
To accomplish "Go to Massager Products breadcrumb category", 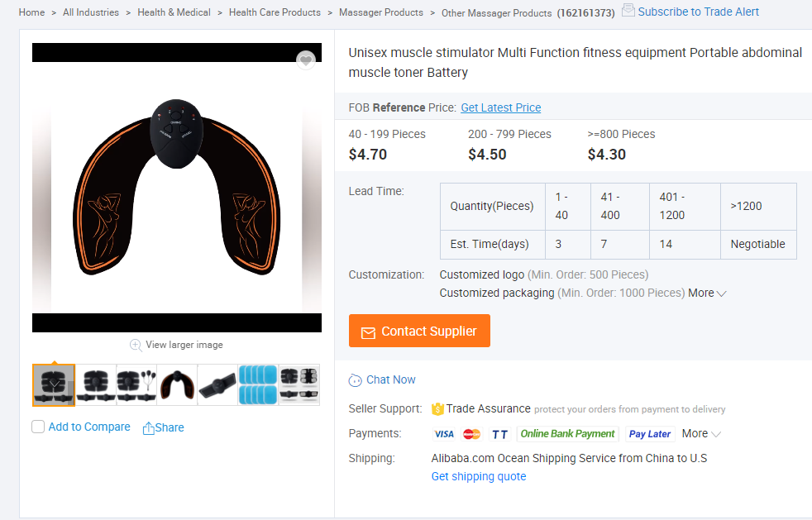I will point(381,12).
